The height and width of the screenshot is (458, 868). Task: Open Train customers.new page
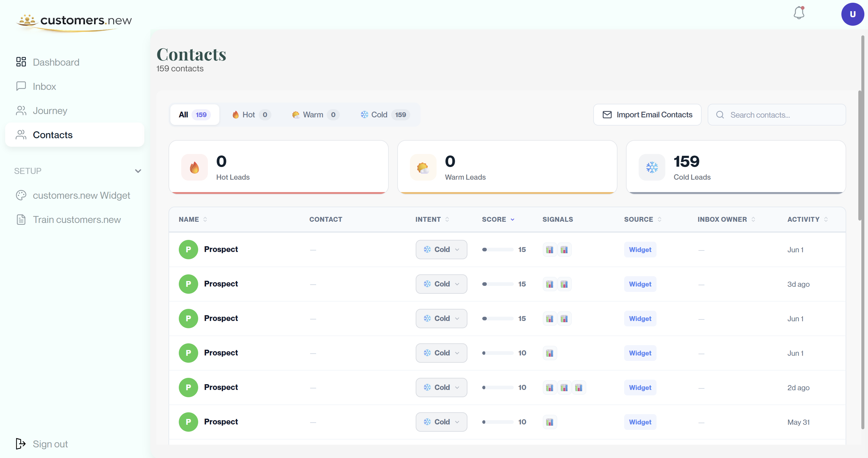[75, 220]
